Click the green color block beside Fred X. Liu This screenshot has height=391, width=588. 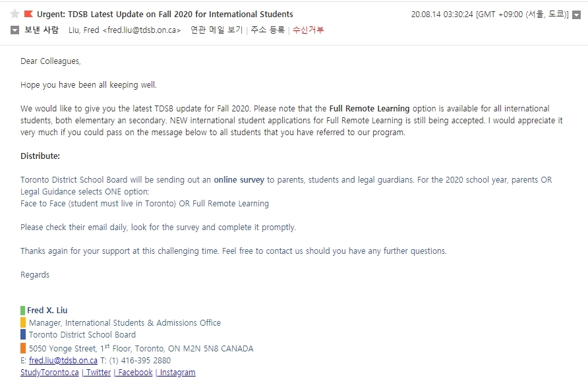pos(23,311)
